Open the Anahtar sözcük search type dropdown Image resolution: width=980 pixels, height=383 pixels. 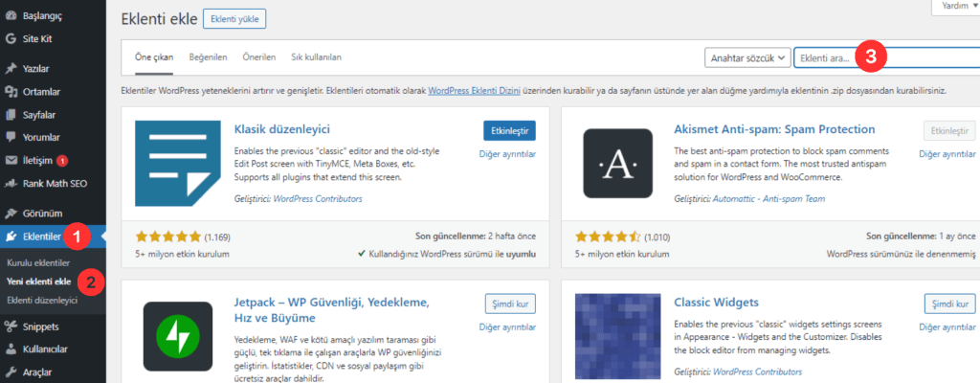748,58
